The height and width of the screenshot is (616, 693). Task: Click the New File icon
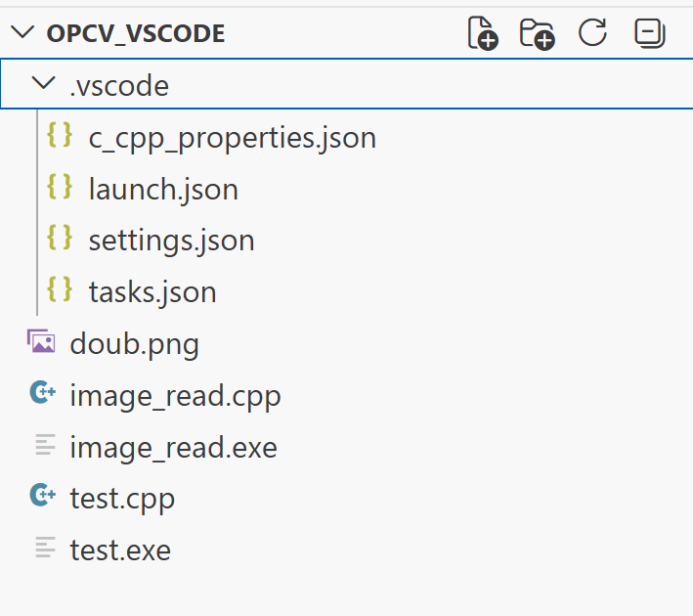click(x=483, y=33)
